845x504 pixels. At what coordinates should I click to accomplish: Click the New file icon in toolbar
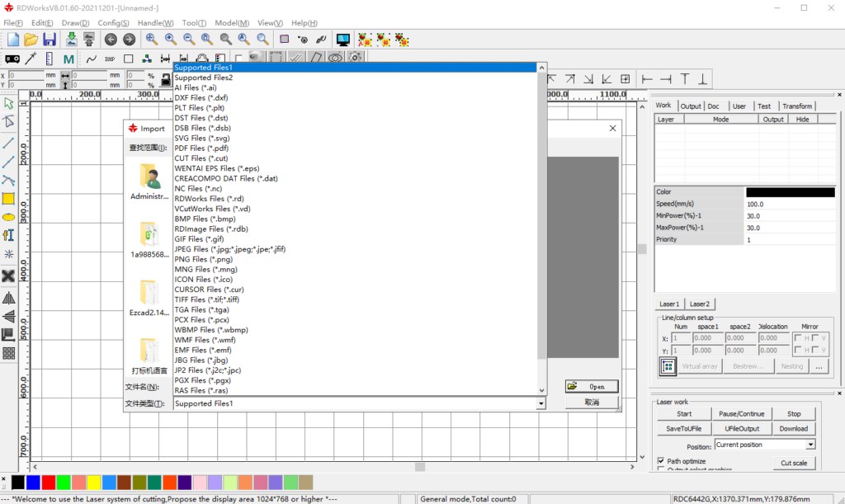click(13, 40)
